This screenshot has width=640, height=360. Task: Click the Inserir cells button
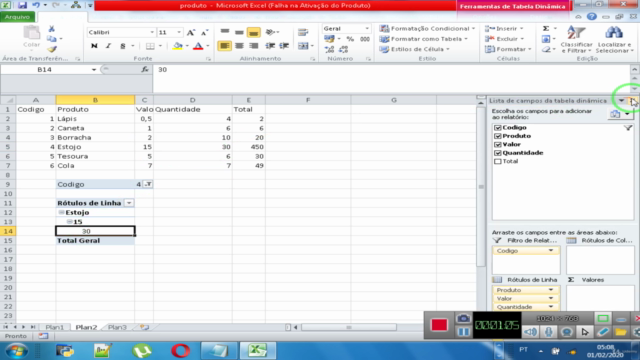(504, 29)
